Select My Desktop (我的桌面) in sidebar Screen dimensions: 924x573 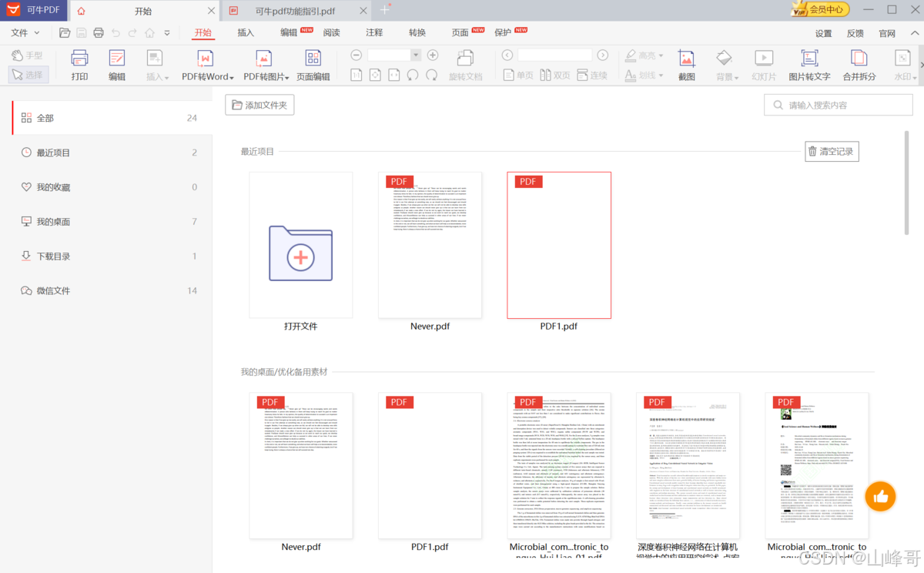[106, 222]
